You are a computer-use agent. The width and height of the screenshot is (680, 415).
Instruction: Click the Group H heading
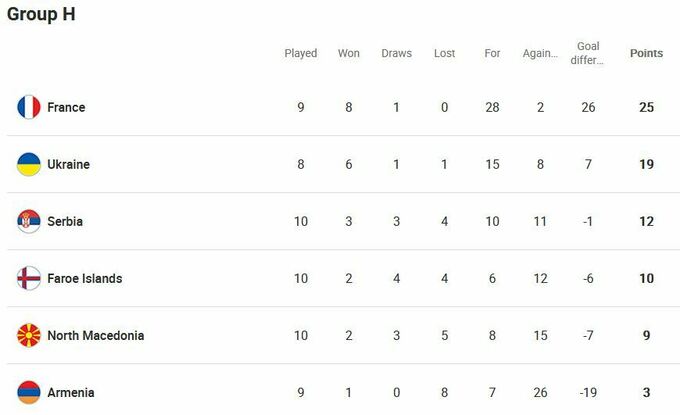[x=41, y=15]
